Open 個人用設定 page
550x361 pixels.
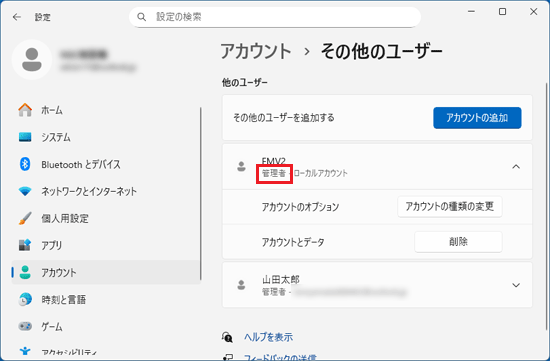106,218
